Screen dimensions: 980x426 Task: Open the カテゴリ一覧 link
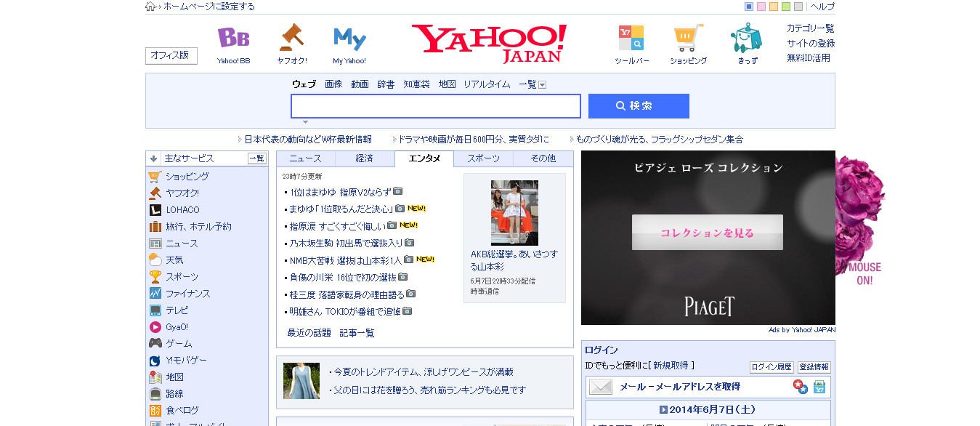[x=811, y=28]
